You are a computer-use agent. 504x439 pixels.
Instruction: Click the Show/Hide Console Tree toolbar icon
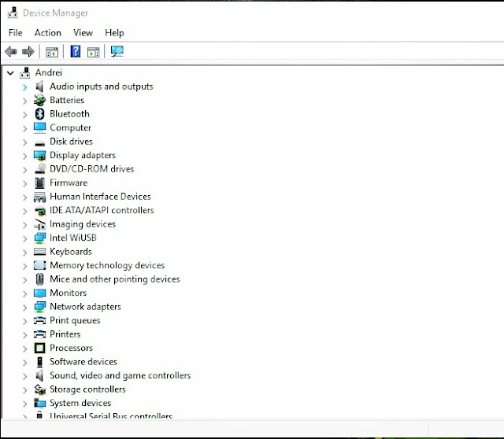[52, 52]
